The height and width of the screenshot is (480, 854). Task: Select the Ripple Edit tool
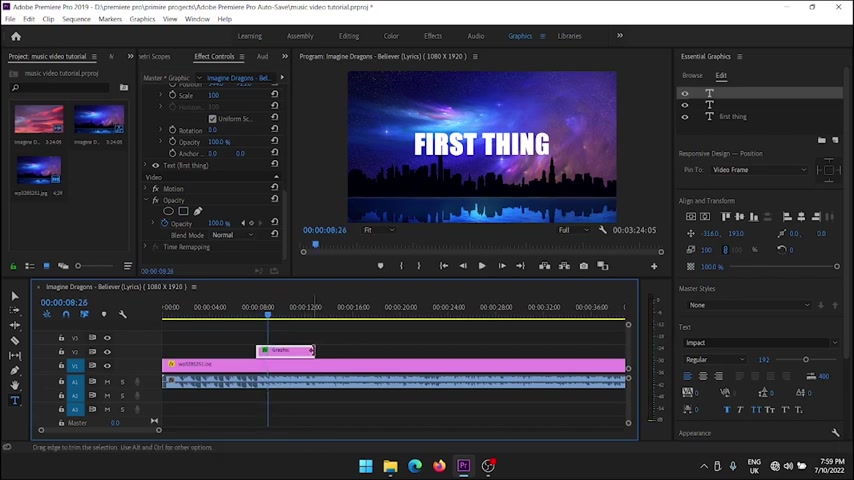click(x=15, y=325)
